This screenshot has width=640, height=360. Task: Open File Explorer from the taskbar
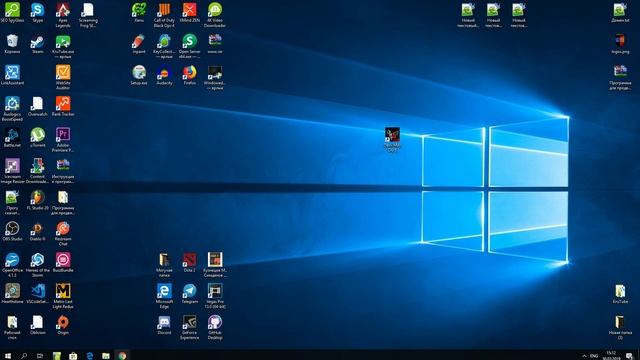(x=106, y=356)
